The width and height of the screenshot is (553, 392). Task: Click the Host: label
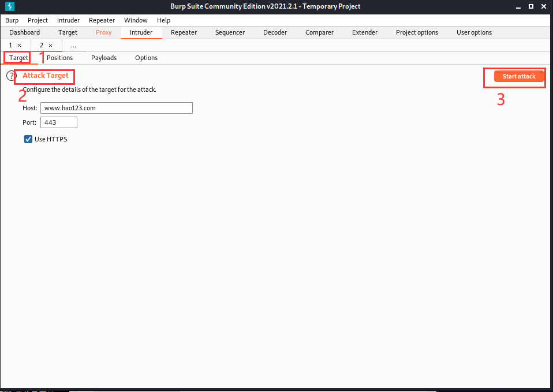[x=30, y=108]
